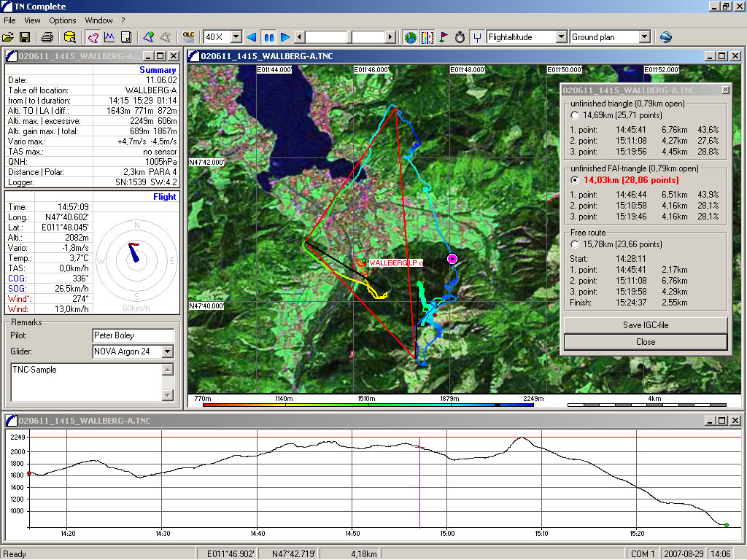This screenshot has height=560, width=747.
Task: Click the COG label in Flight panel
Action: [x=18, y=279]
